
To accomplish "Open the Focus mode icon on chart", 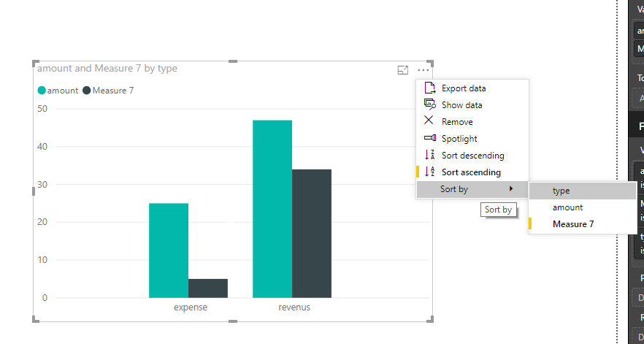I will point(403,70).
